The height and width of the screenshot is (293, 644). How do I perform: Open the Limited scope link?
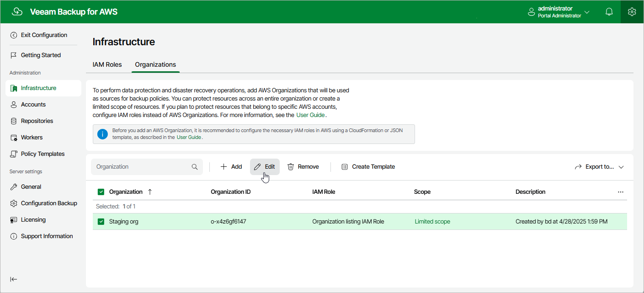[432, 222]
